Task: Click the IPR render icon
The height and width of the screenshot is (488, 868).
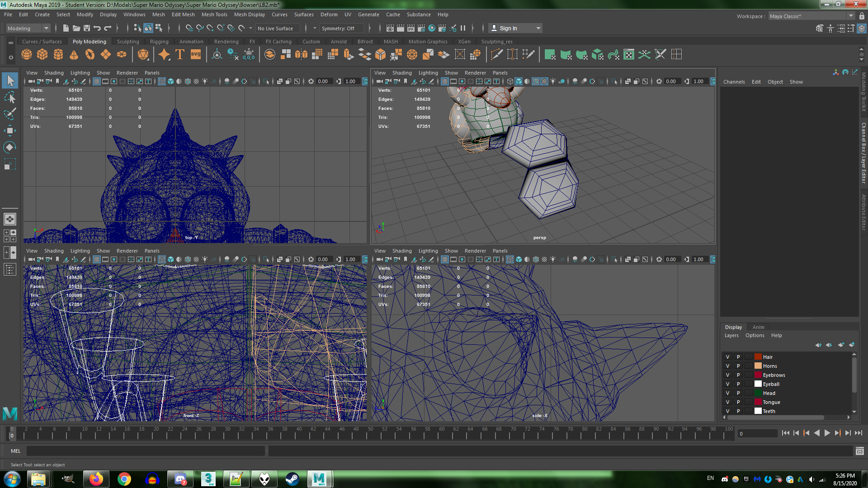Action: [411, 28]
